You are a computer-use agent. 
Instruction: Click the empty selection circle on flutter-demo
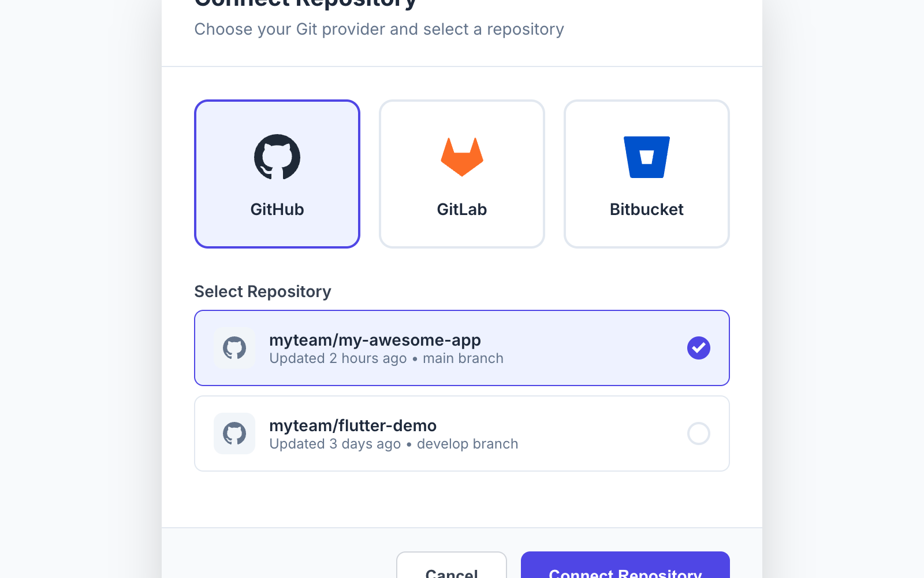pyautogui.click(x=699, y=433)
